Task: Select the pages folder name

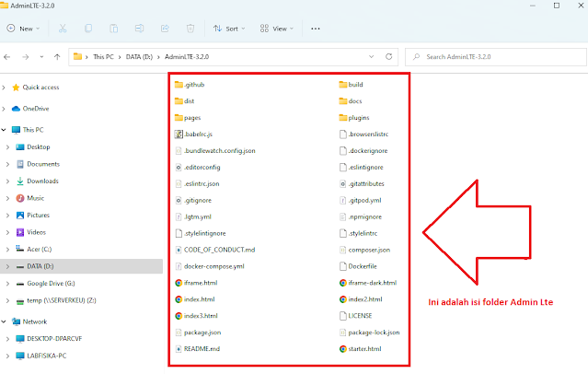Action: coord(192,118)
